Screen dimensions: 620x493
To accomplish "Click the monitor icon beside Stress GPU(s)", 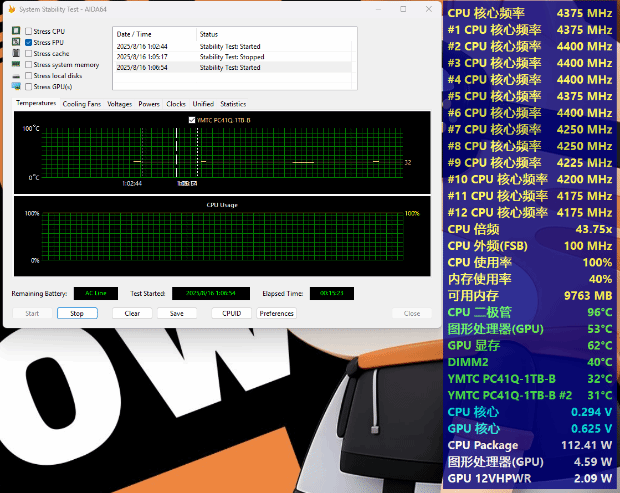I will (16, 86).
